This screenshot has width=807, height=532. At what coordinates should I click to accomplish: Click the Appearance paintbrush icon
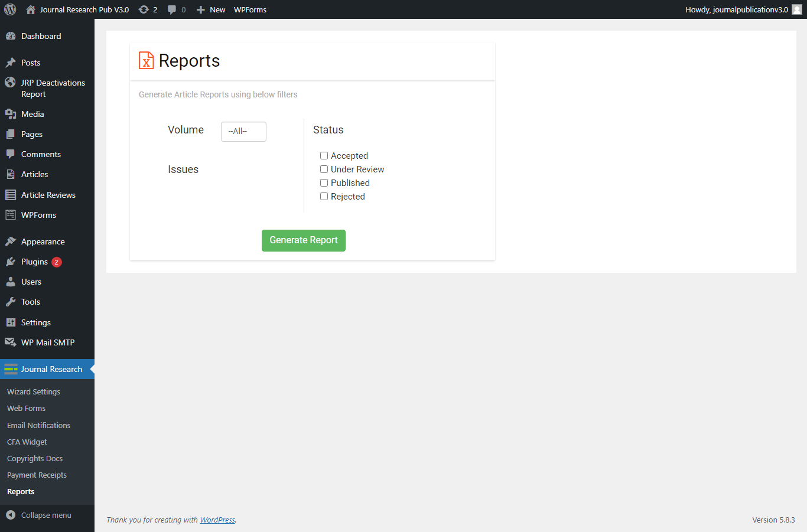click(11, 241)
